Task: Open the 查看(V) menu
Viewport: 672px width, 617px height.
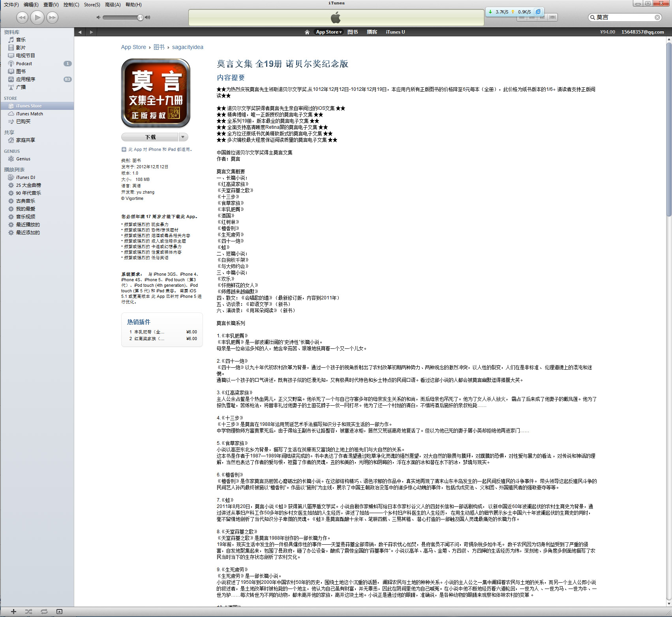Action: click(51, 5)
